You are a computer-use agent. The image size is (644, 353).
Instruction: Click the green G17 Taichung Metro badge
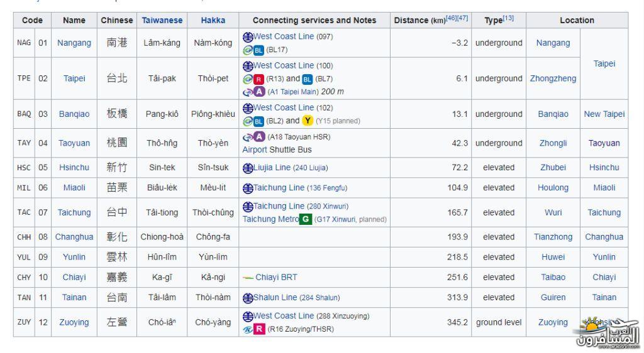click(306, 219)
